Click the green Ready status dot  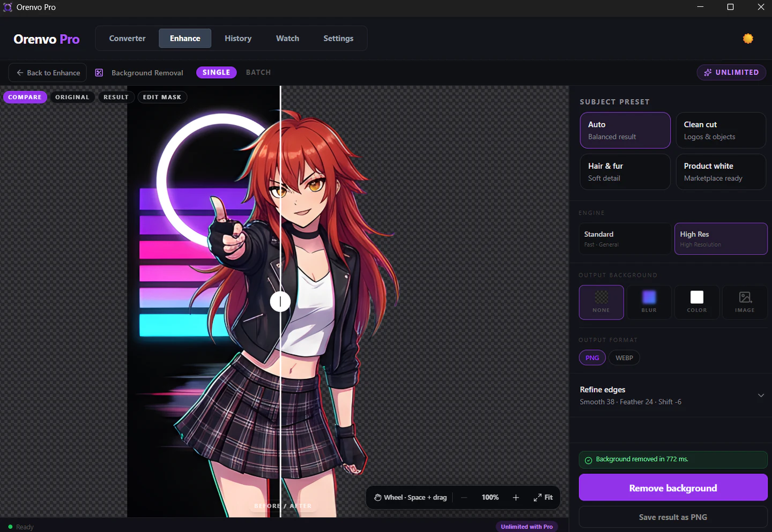tap(10, 527)
